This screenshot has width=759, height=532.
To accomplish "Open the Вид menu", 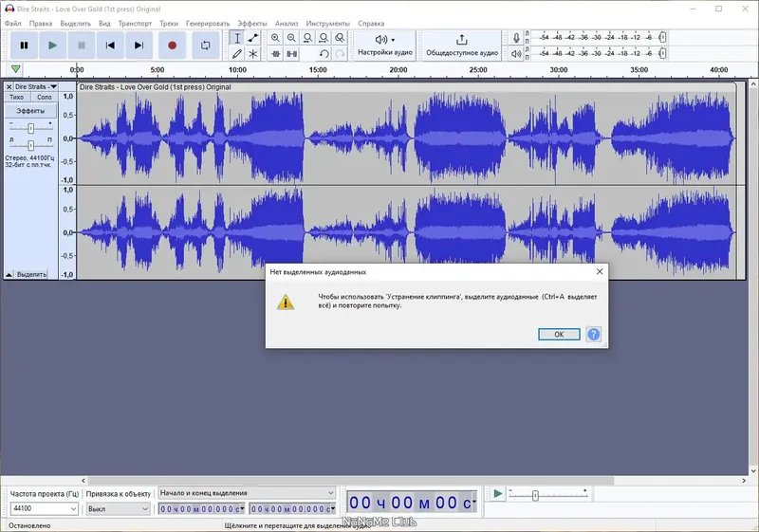I will point(104,23).
